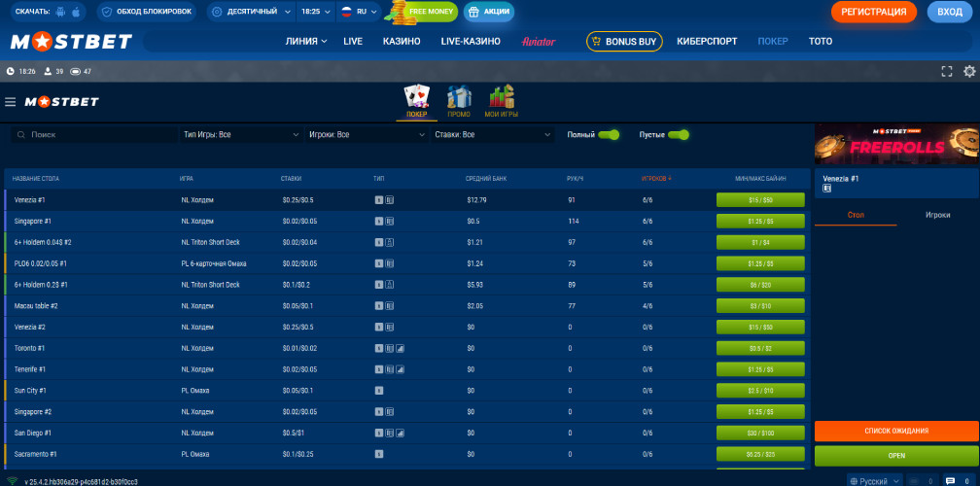Click the tables count icon showing 47
Screen dimensions: 980x486
coord(75,71)
